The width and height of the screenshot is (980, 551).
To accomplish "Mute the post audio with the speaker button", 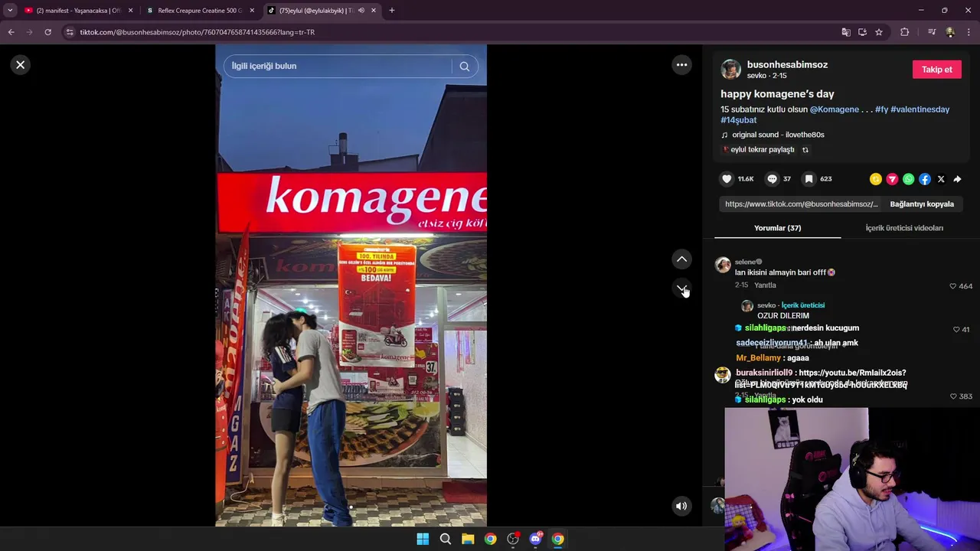I will click(681, 506).
